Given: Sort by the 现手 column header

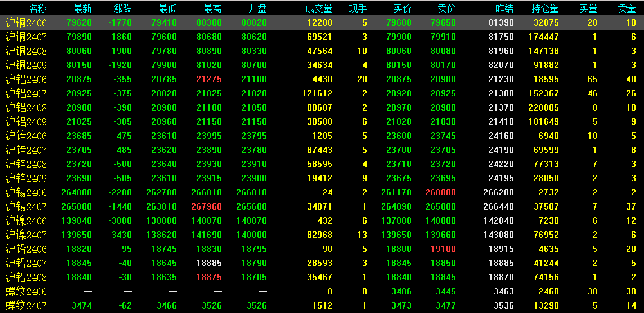Looking at the screenshot, I should (358, 8).
